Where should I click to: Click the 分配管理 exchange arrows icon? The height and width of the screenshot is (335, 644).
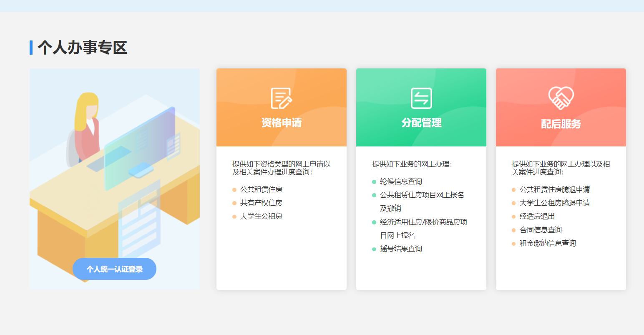click(x=421, y=98)
